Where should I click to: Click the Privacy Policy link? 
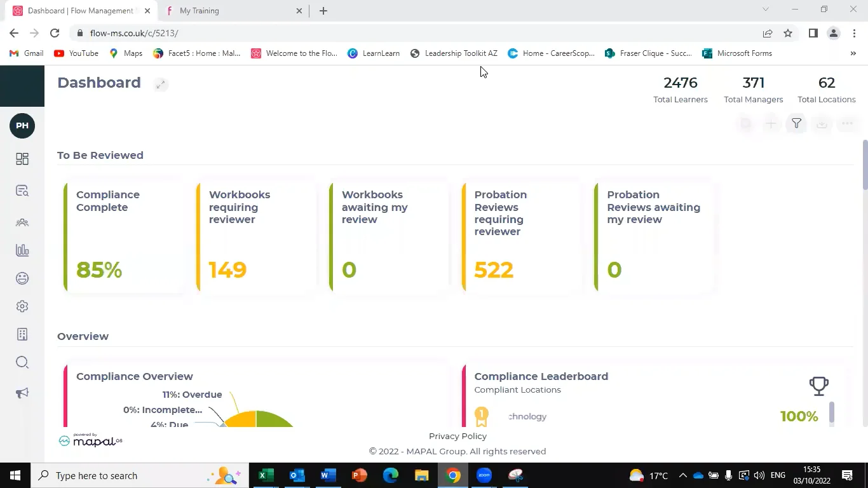point(458,436)
